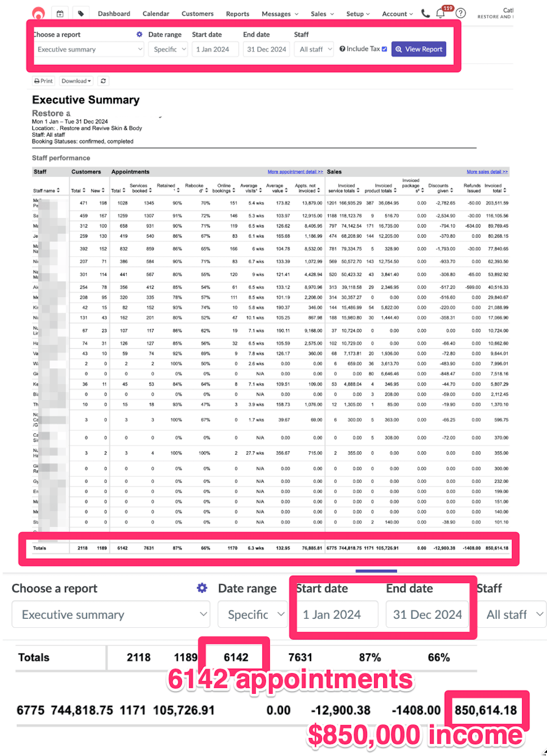Viewport: 547px width, 756px height.
Task: Open the Customers page
Action: click(197, 14)
